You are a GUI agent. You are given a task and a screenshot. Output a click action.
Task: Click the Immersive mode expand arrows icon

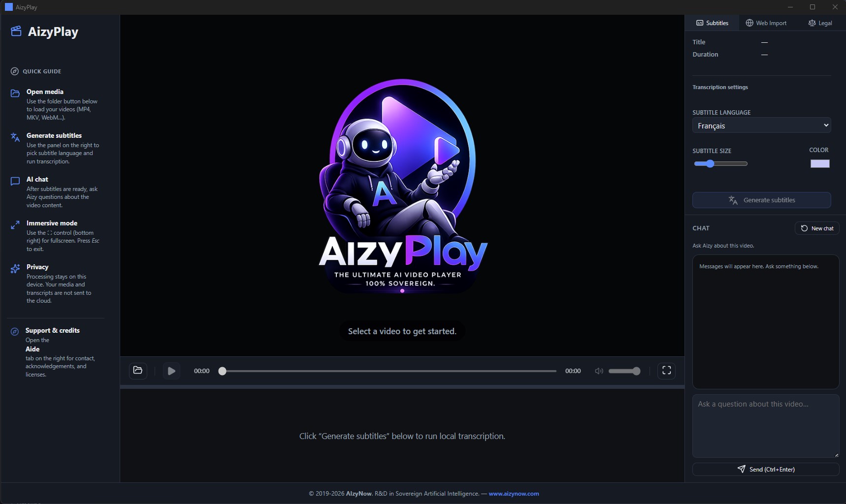[15, 225]
